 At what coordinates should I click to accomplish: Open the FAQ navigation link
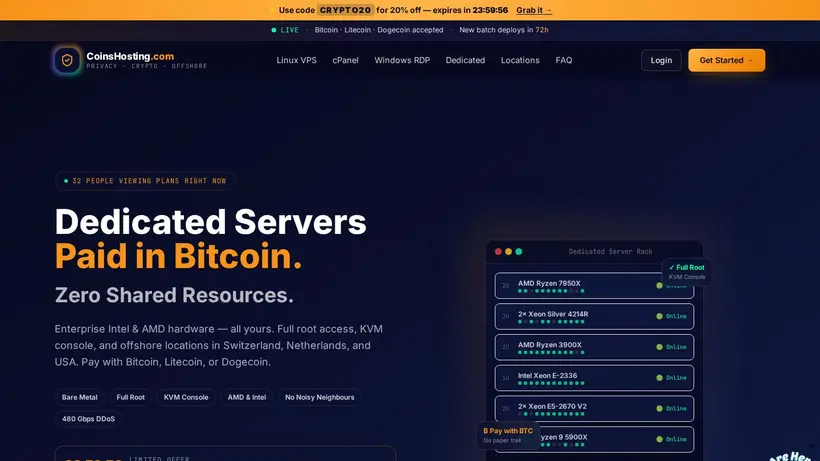tap(564, 60)
